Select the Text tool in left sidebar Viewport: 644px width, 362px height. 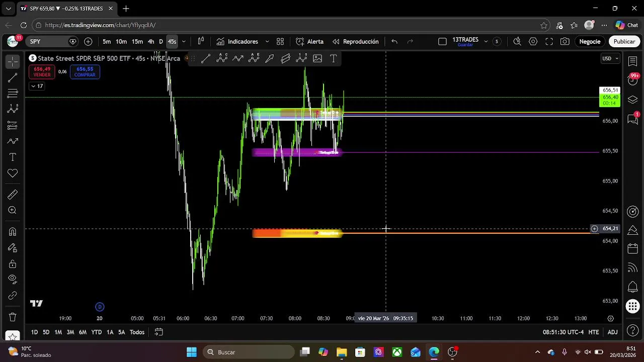coord(13,157)
